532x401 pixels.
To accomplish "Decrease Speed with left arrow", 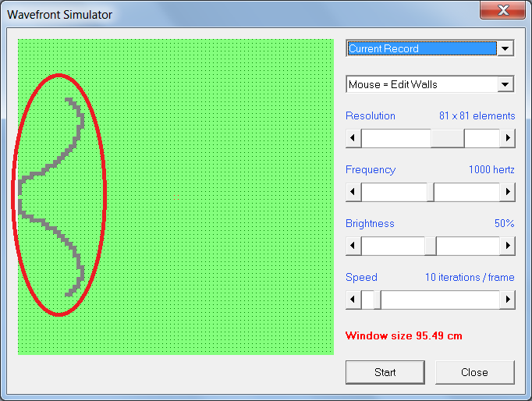I will pyautogui.click(x=353, y=300).
